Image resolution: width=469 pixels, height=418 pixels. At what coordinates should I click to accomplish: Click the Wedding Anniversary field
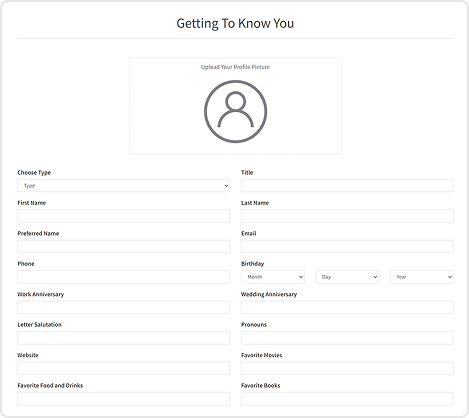347,307
